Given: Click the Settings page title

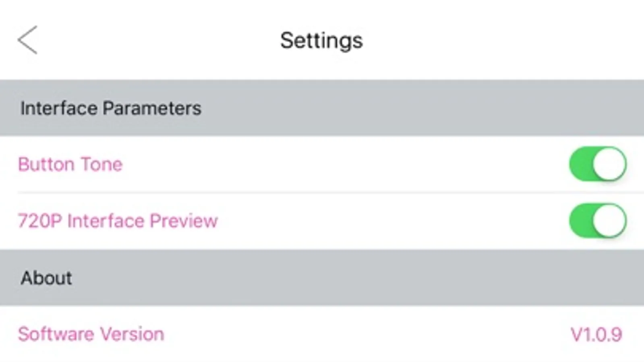Looking at the screenshot, I should pyautogui.click(x=321, y=41).
